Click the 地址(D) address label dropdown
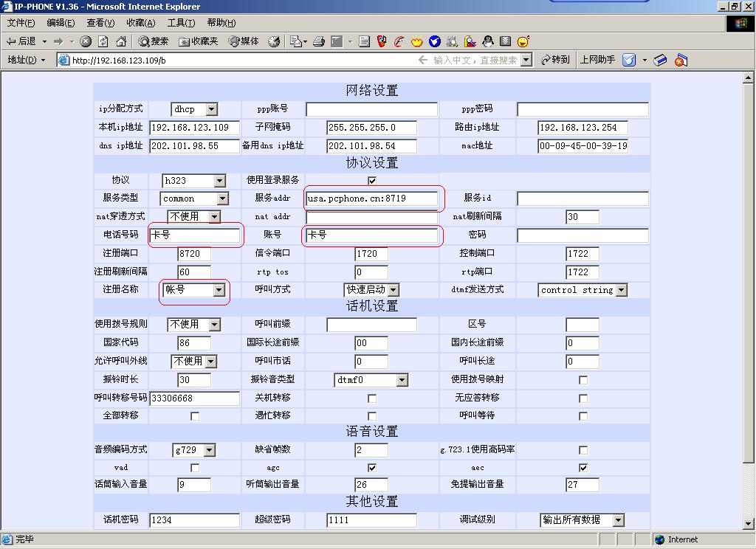 point(26,60)
